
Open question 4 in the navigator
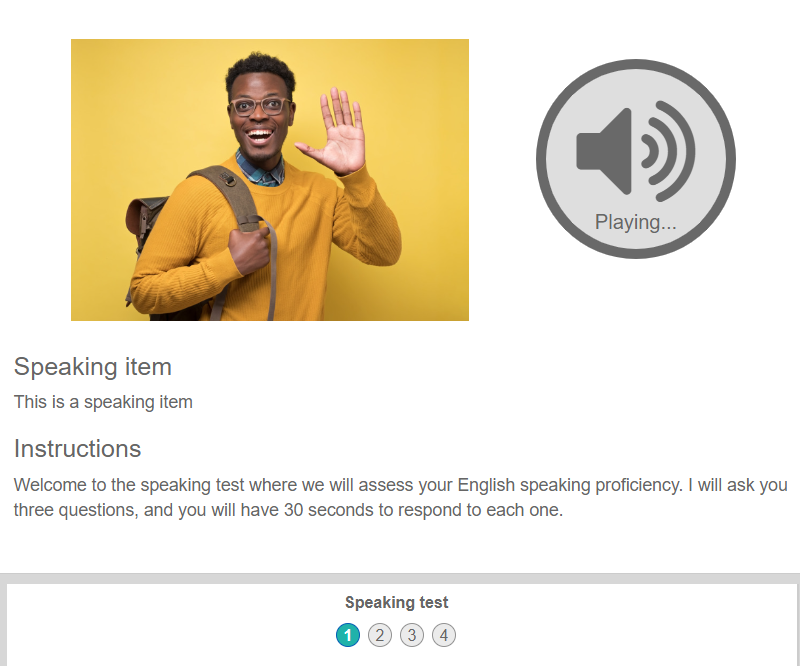point(444,635)
